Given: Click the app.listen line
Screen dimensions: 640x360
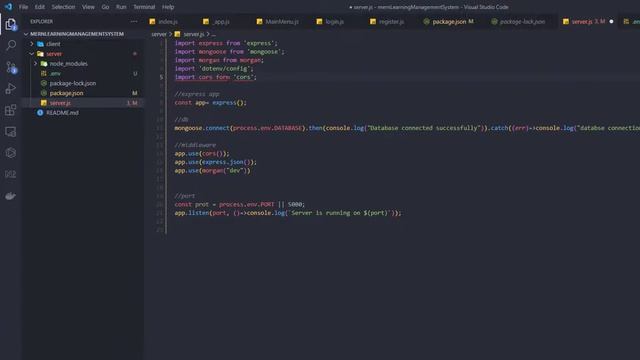Looking at the screenshot, I should point(288,213).
